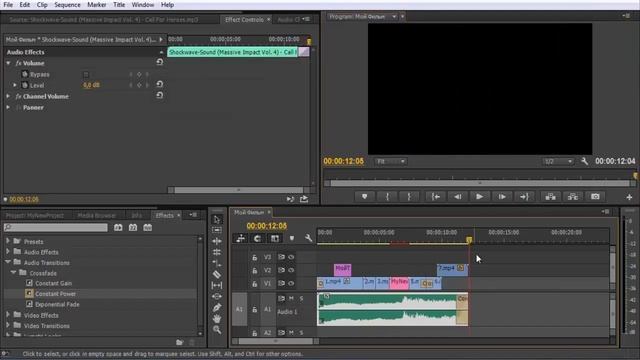Expand the Video Effects folder
640x360 pixels.
(8, 315)
